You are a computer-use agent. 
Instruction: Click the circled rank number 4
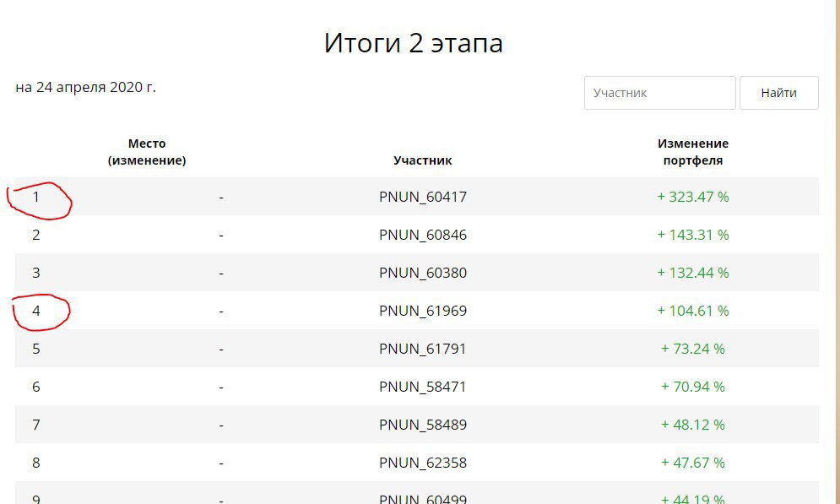(36, 311)
